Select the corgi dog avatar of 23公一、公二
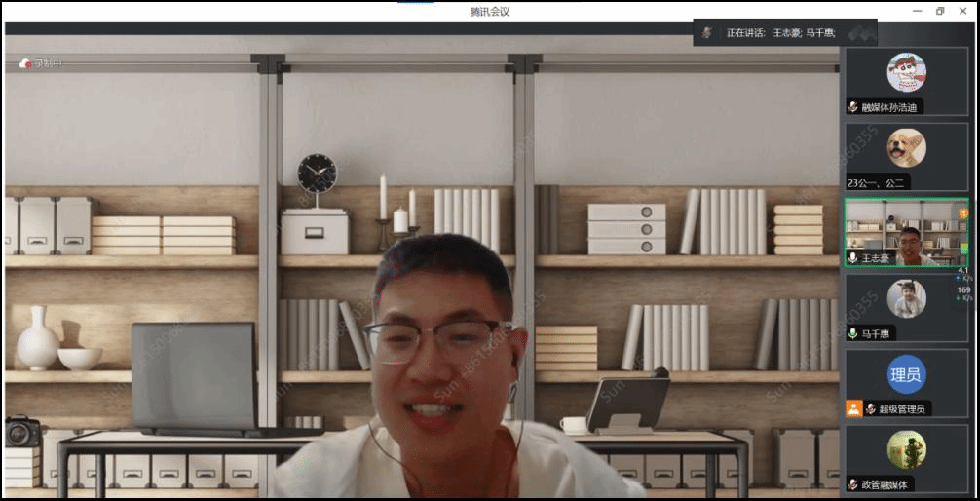The image size is (980, 501). [906, 148]
